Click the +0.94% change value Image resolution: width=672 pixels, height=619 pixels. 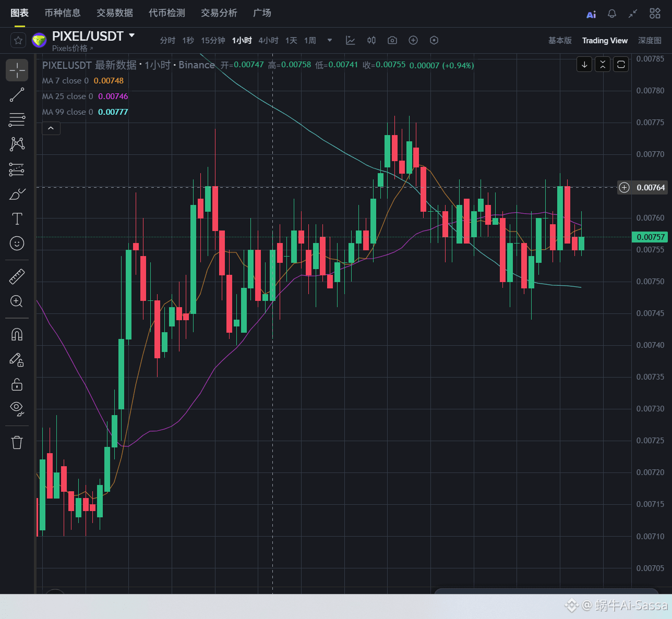pos(458,66)
